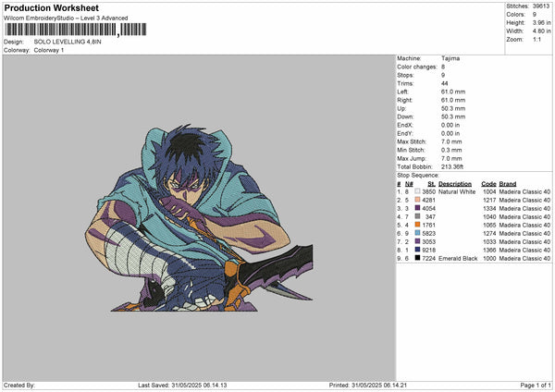Screen dimensions: 555x392
Task: Click the Created By label in footer
Action: pyautogui.click(x=19, y=385)
